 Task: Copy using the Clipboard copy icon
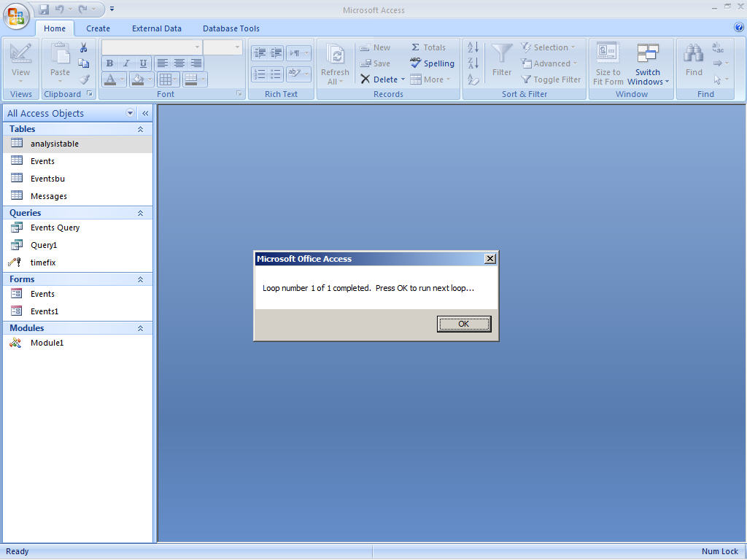click(84, 63)
